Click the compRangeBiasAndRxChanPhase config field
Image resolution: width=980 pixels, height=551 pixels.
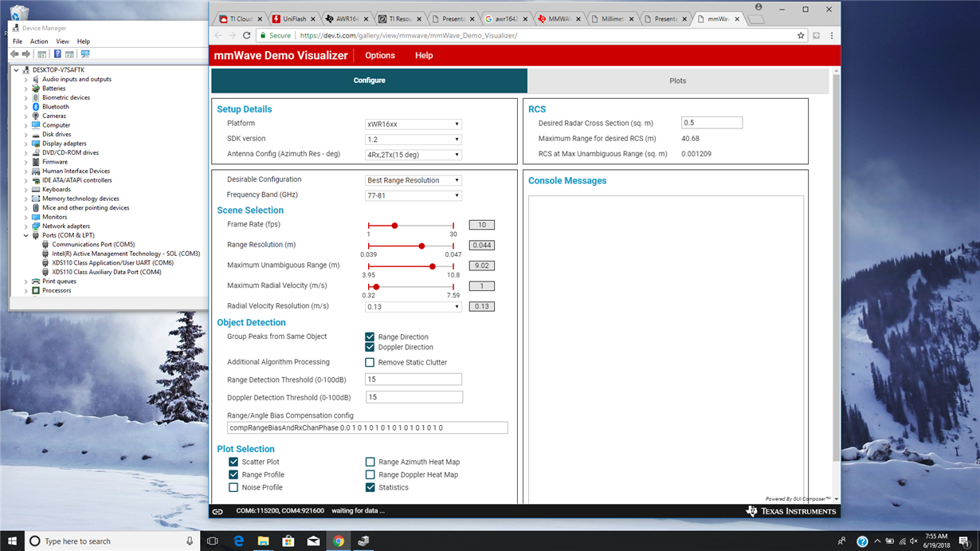click(x=367, y=428)
